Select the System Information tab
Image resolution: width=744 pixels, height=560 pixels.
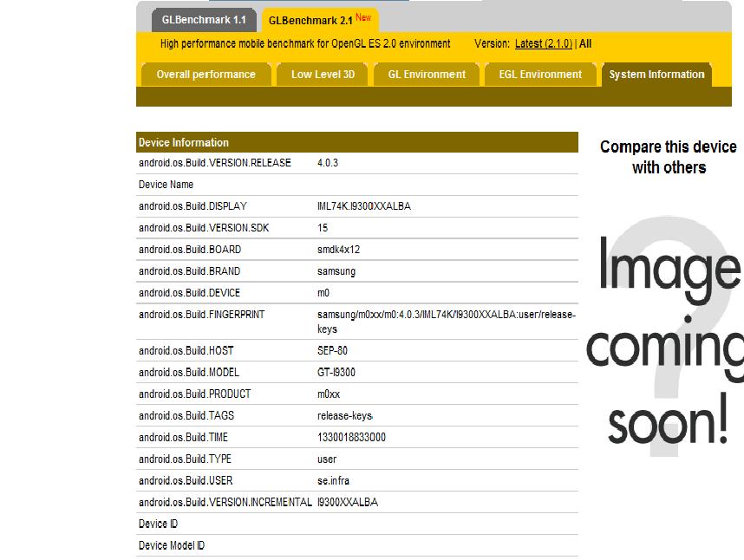pyautogui.click(x=656, y=75)
